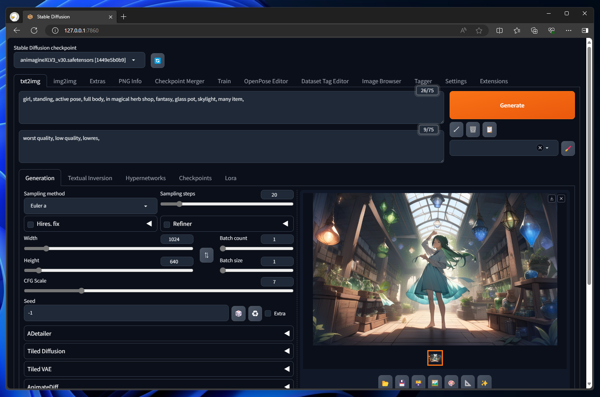Open a new browser tab
Screen dimensions: 600x397
click(x=123, y=16)
